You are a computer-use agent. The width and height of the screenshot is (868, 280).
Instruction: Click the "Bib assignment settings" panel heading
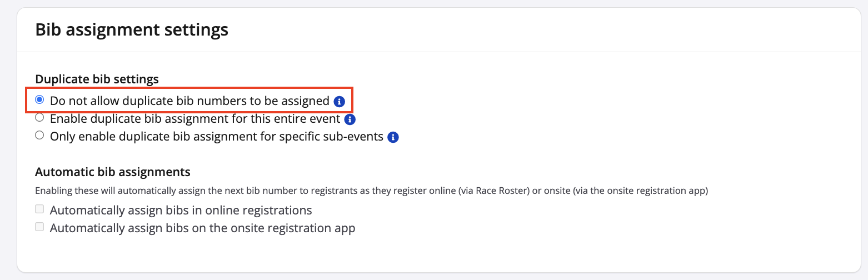(132, 29)
